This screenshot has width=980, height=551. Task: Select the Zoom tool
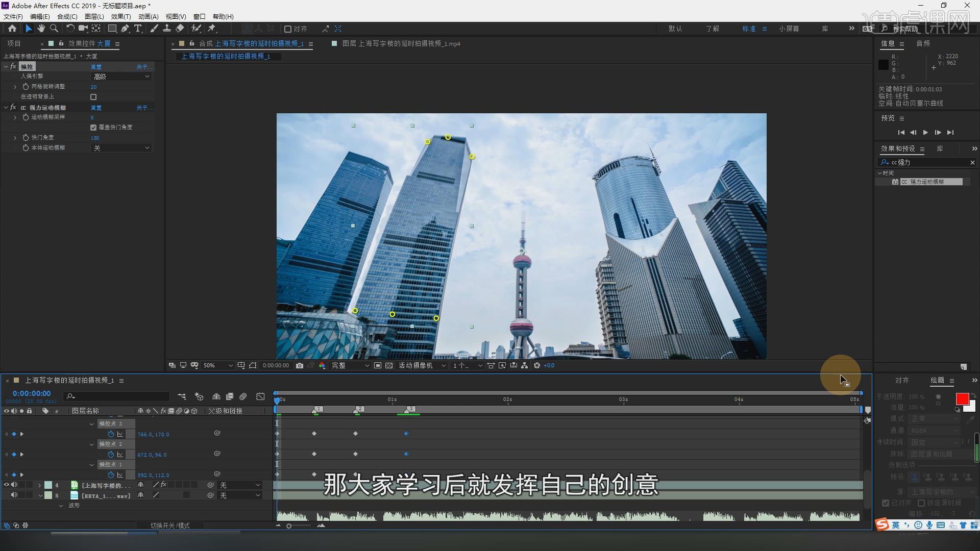pyautogui.click(x=54, y=29)
